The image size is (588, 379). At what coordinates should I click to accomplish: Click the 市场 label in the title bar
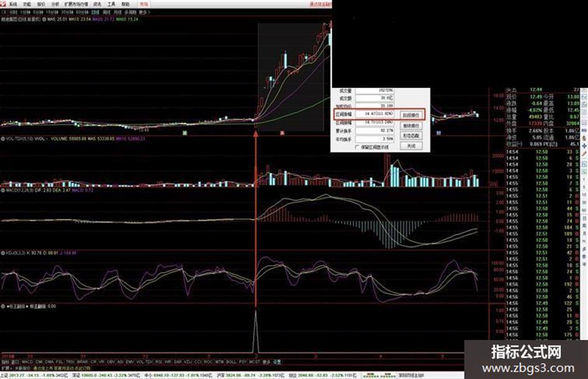tap(144, 4)
